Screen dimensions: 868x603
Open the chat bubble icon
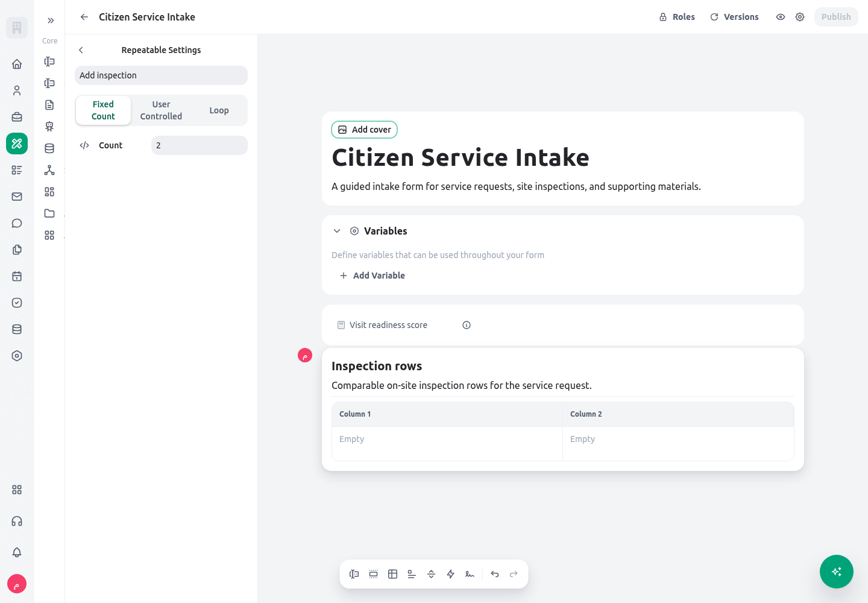(x=17, y=223)
